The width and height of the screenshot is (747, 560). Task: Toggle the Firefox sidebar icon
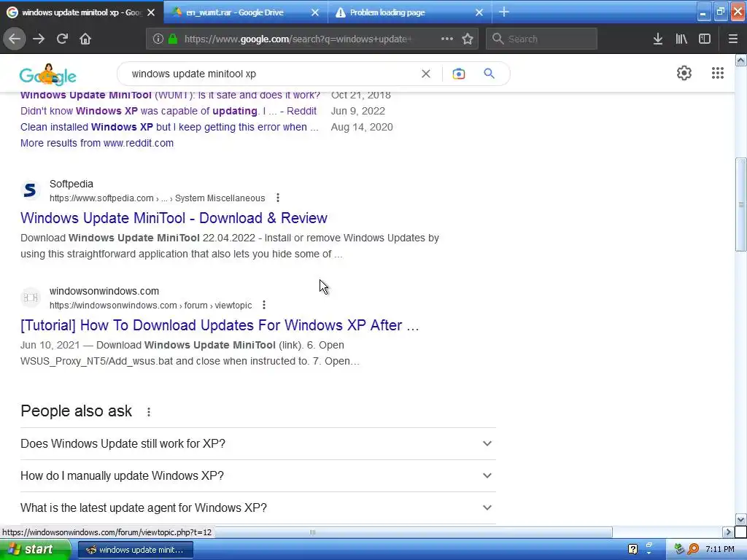pos(705,39)
